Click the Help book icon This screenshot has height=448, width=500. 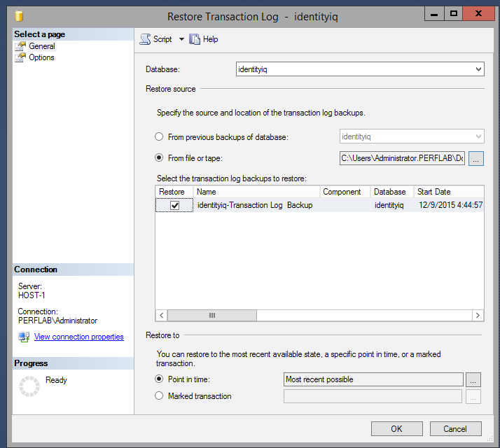coord(195,39)
